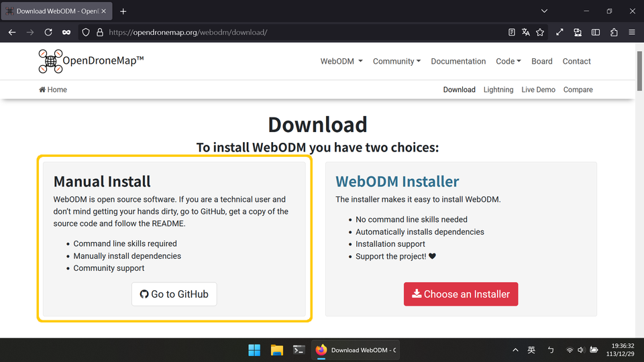Go back with the browser back arrow

tap(12, 32)
